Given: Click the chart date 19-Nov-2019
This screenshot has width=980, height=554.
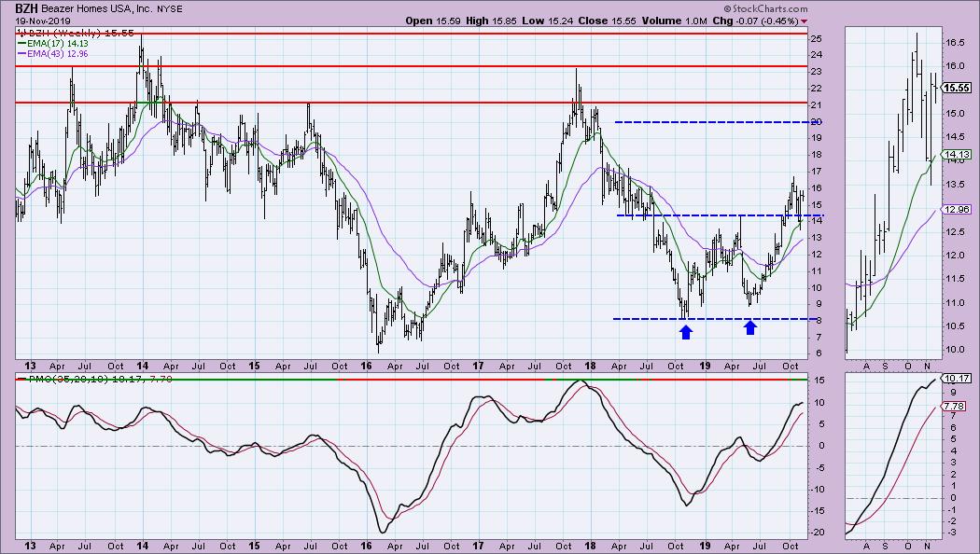Looking at the screenshot, I should (43, 21).
